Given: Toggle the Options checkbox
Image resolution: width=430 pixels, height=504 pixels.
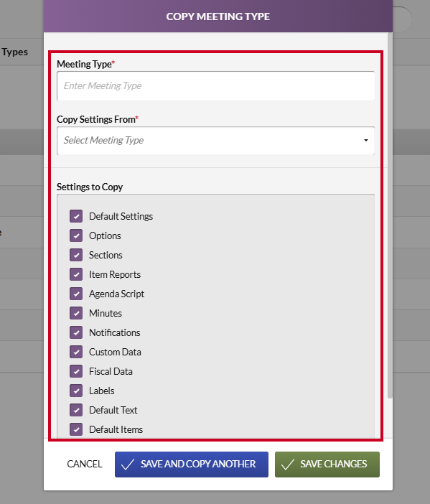Looking at the screenshot, I should [76, 235].
